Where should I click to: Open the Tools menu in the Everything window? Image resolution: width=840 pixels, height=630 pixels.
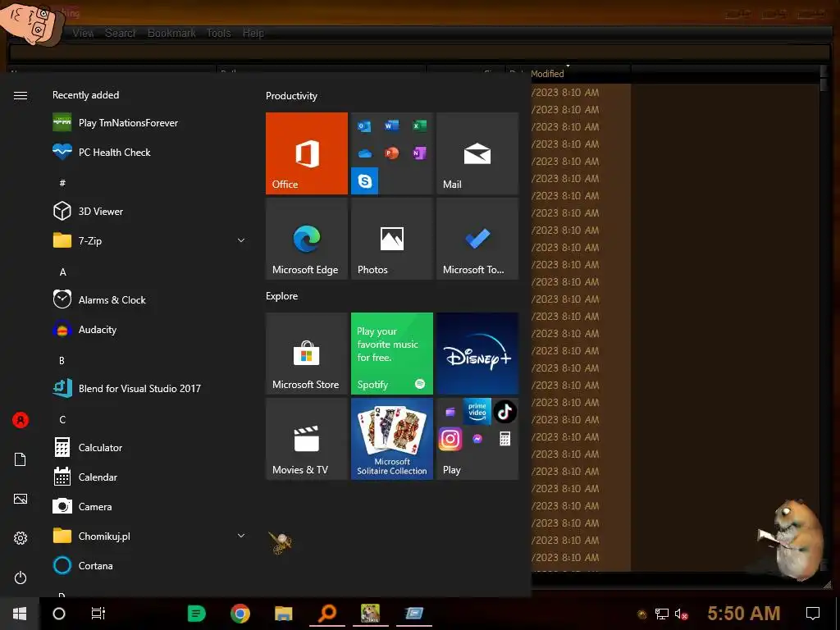218,33
